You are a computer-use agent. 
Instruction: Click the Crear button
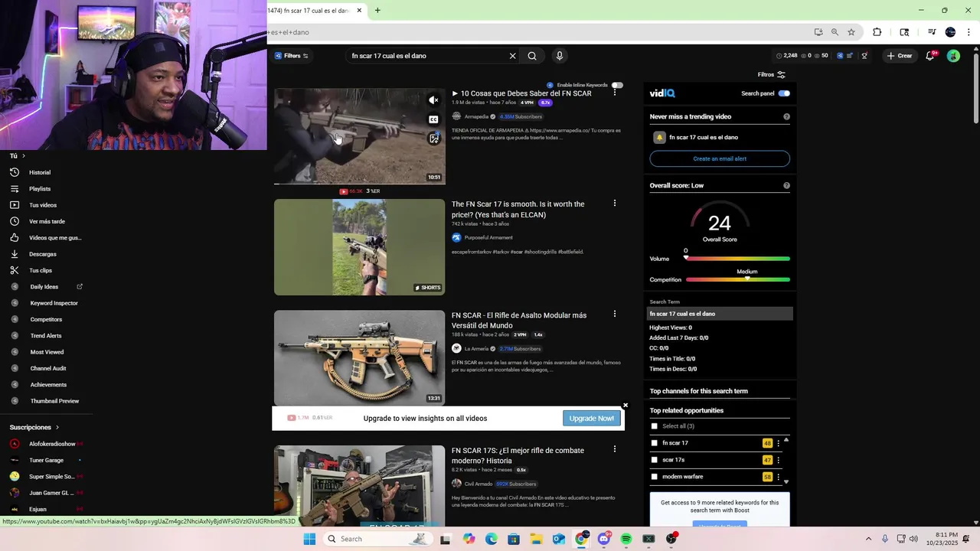pyautogui.click(x=900, y=56)
